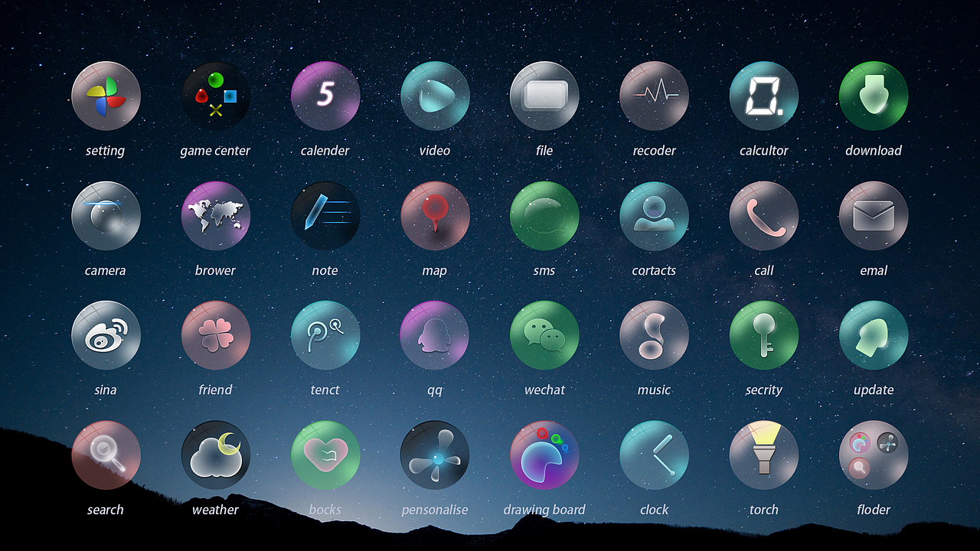980x551 pixels.
Task: Open the pensonalise fan icon
Action: pyautogui.click(x=435, y=455)
